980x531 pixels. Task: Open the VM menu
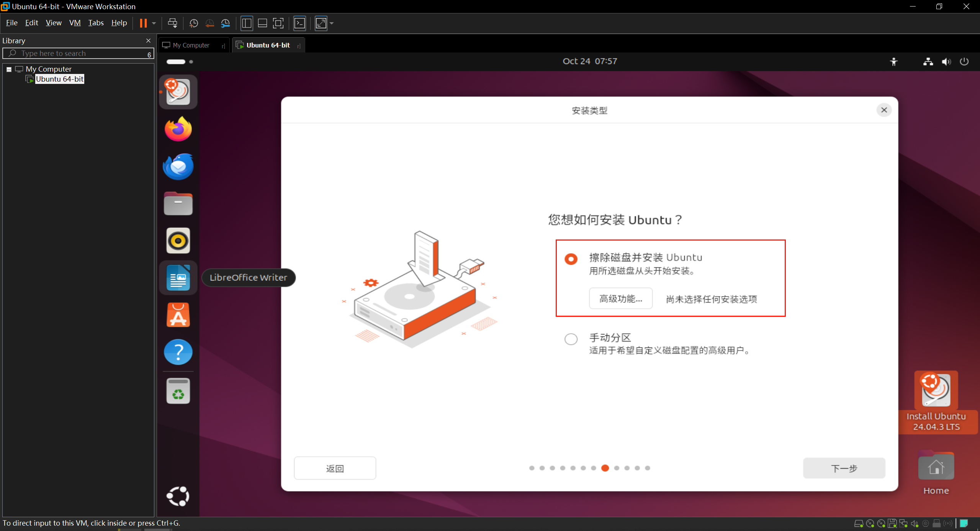[x=75, y=23]
